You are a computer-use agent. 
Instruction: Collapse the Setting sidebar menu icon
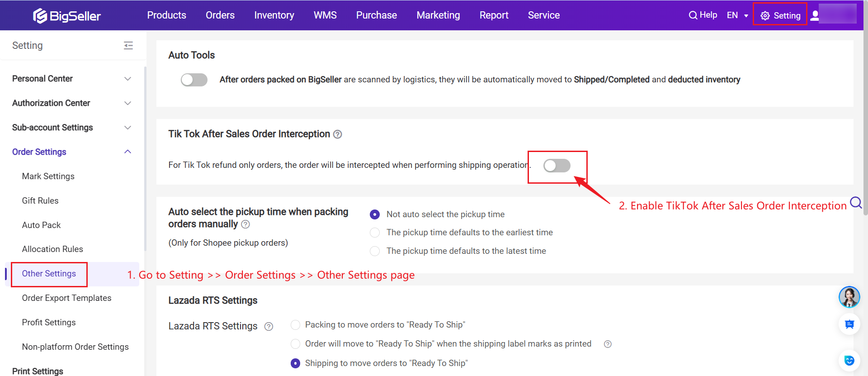(128, 45)
